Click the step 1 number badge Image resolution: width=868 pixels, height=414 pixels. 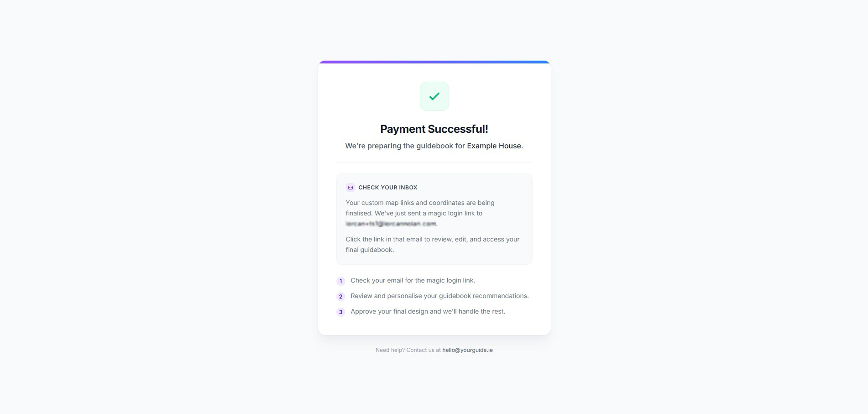[340, 281]
